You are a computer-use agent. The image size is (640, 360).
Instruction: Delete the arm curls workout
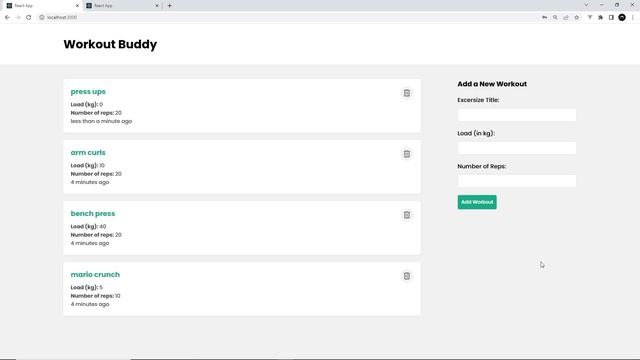coord(407,154)
